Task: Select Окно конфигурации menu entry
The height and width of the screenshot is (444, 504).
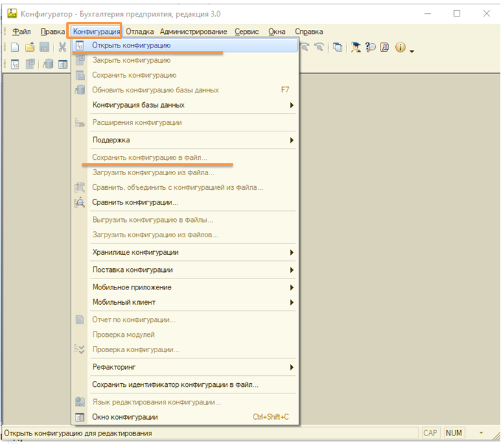Action: 125,417
